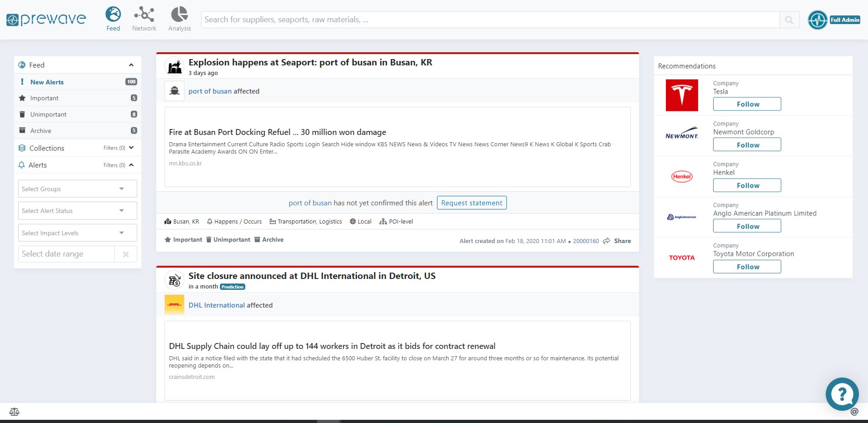Click the Request statement button
The width and height of the screenshot is (868, 423).
[x=471, y=203]
